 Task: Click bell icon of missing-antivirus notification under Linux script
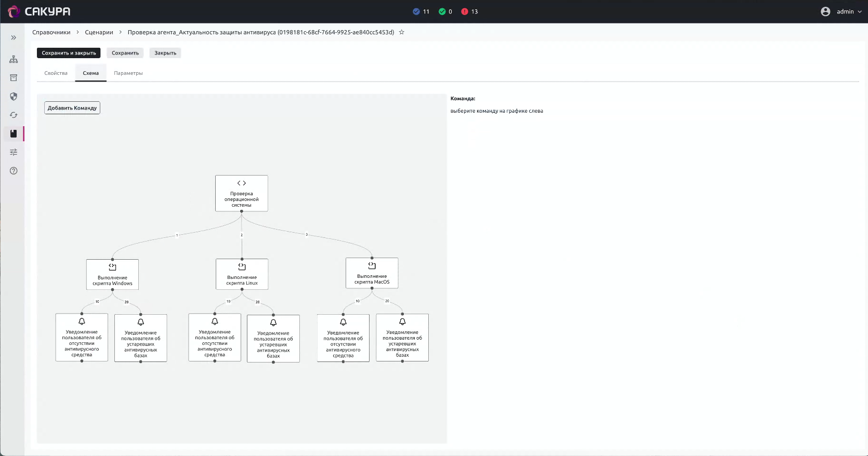click(215, 322)
